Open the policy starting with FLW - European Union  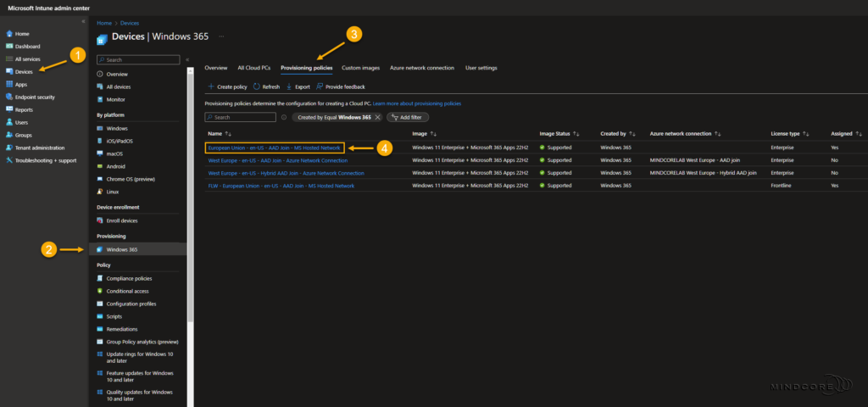pos(281,186)
